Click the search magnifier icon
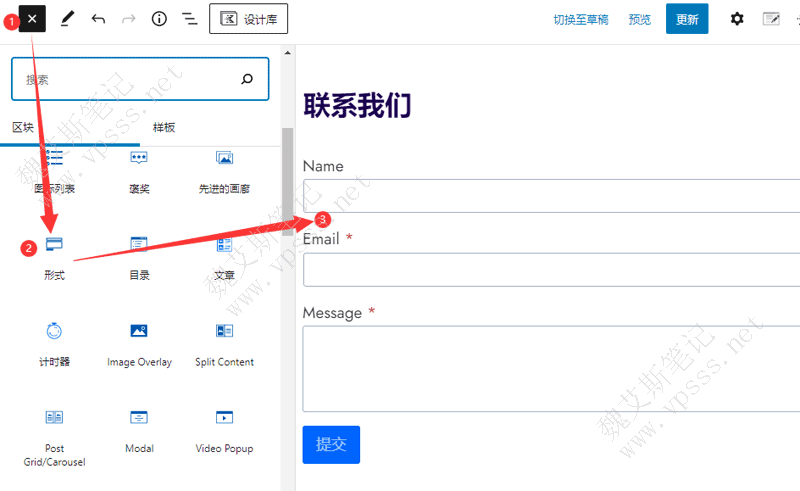Screen dimensions: 800x491 [247, 79]
